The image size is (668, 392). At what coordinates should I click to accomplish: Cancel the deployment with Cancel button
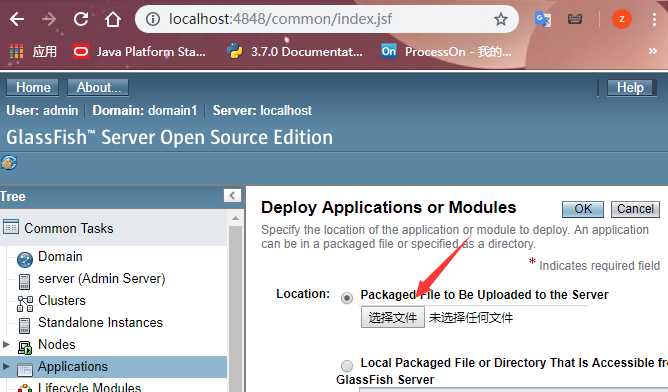point(635,209)
